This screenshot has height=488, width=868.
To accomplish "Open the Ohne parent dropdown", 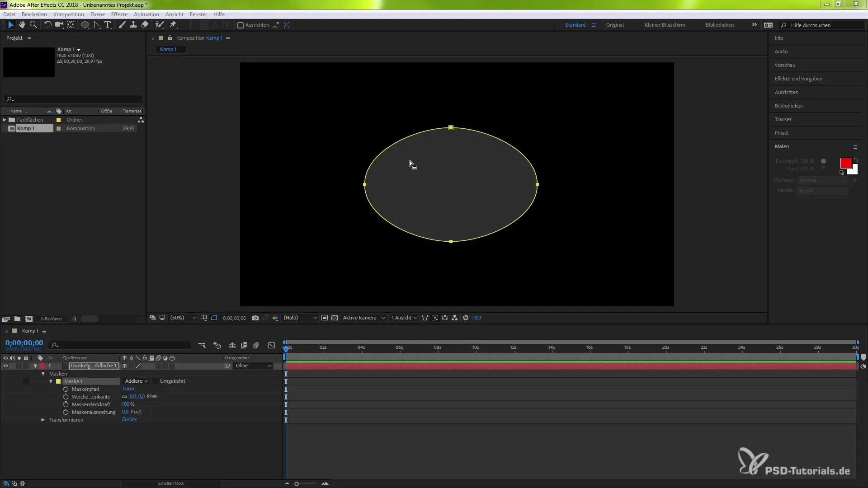I will click(253, 366).
